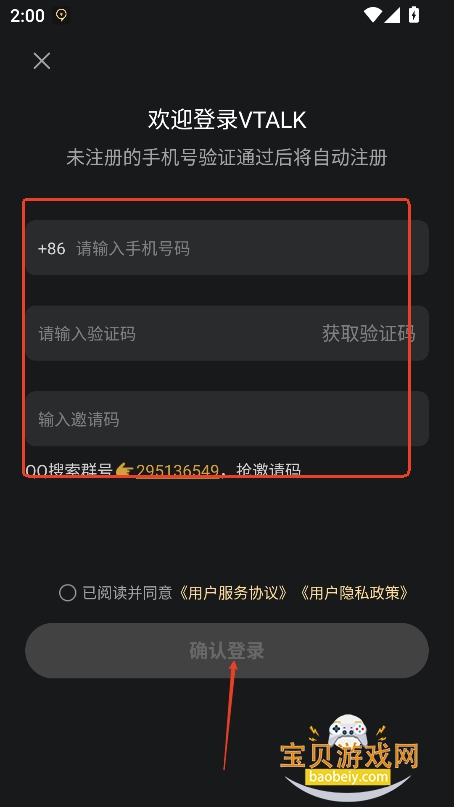Image resolution: width=454 pixels, height=807 pixels.
Task: Close the VTALK login screen with X
Action: click(42, 61)
